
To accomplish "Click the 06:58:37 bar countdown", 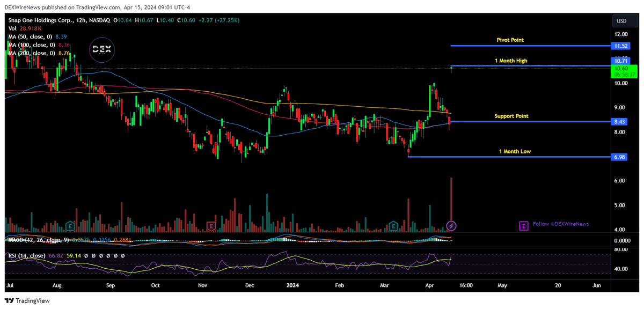I will tap(625, 75).
